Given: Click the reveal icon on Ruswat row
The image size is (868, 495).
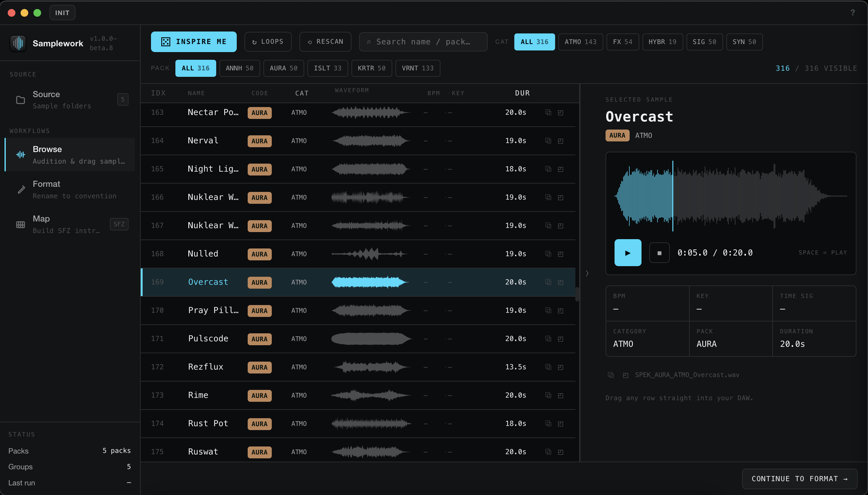Looking at the screenshot, I should click(x=561, y=452).
